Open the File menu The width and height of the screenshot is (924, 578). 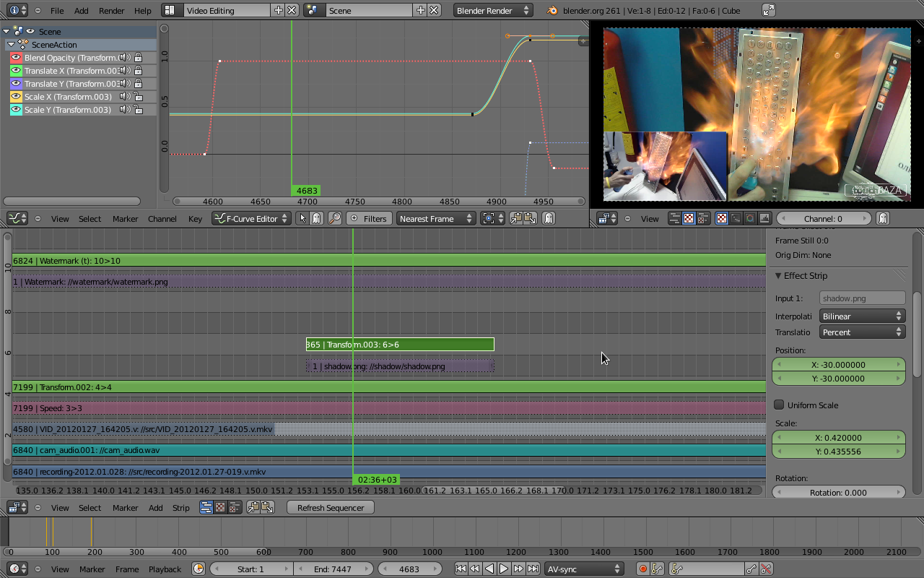tap(57, 11)
